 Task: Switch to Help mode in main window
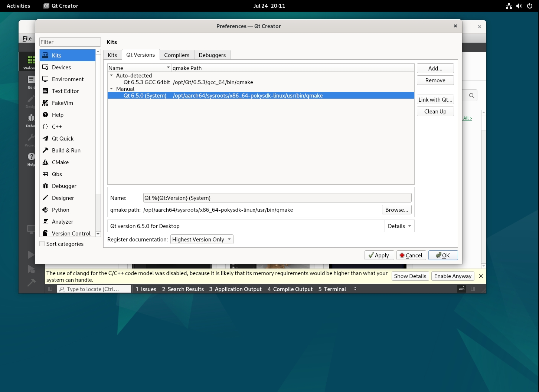pos(31,159)
